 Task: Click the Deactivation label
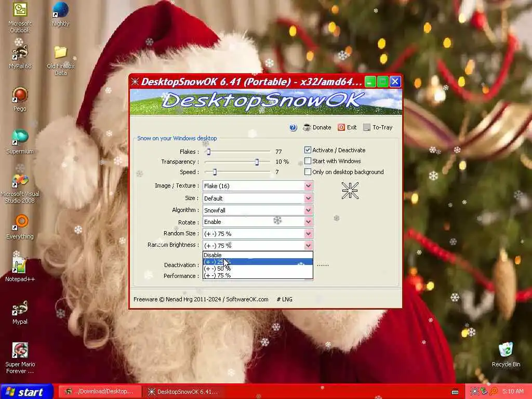pos(181,265)
